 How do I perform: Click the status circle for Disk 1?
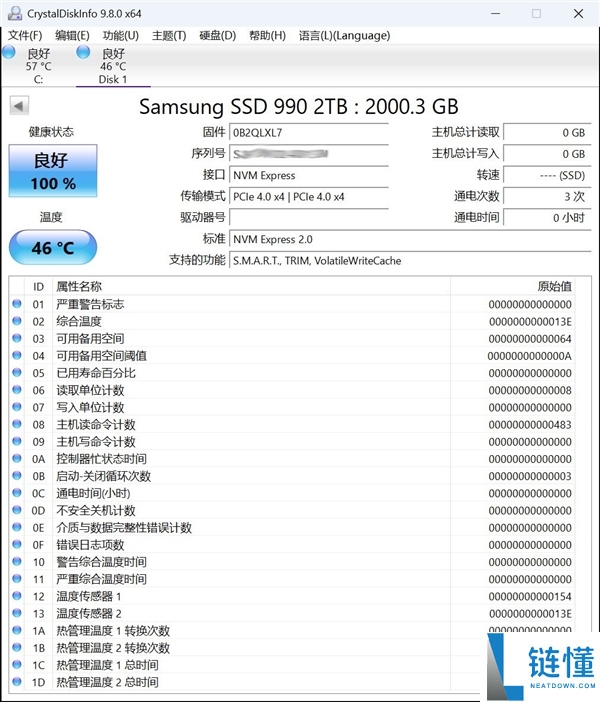(83, 52)
